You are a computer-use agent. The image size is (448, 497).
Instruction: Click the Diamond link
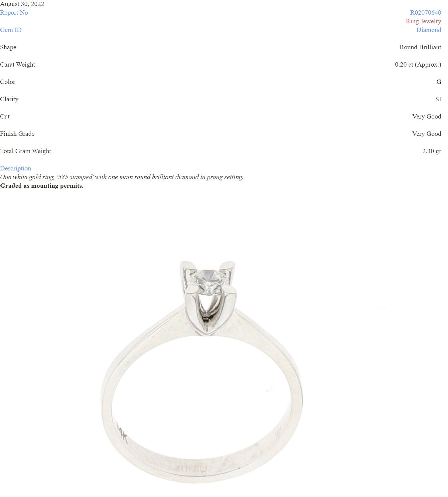429,30
